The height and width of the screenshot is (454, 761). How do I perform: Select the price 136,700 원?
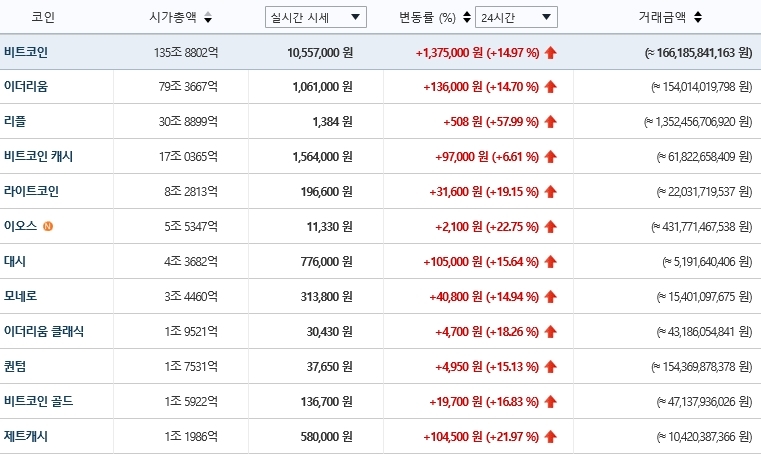[327, 402]
